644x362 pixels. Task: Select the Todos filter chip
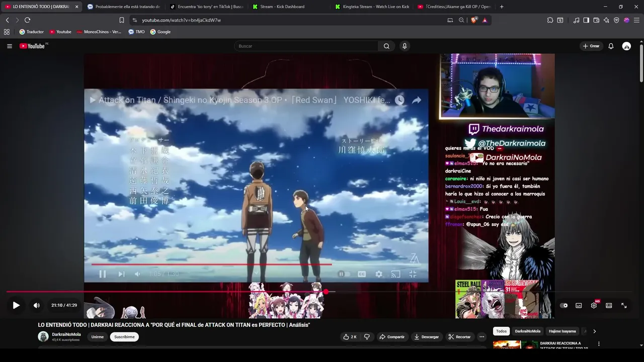(x=502, y=331)
